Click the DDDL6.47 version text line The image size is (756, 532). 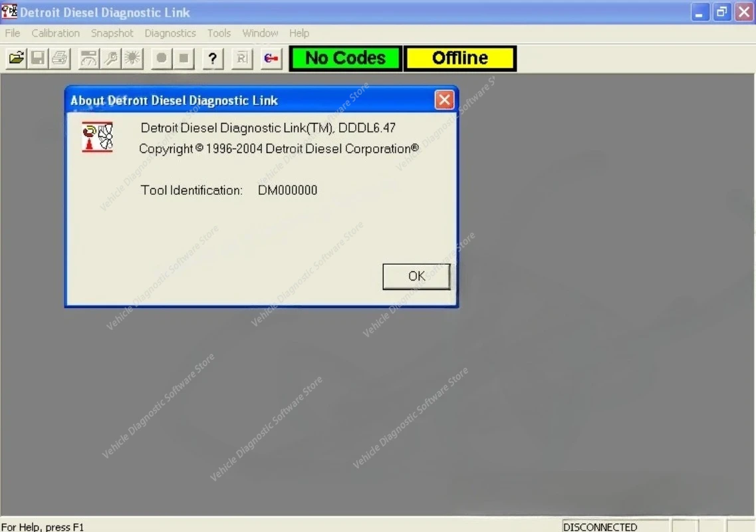268,128
